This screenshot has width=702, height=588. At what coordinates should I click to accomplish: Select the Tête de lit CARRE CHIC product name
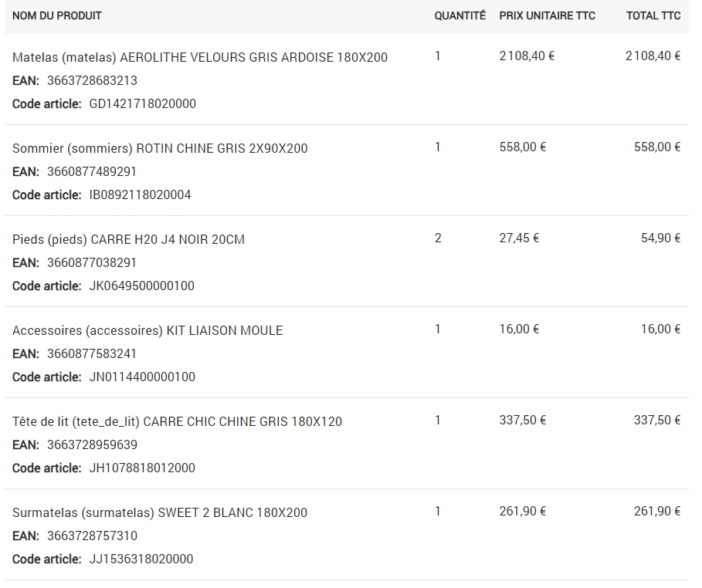point(177,421)
